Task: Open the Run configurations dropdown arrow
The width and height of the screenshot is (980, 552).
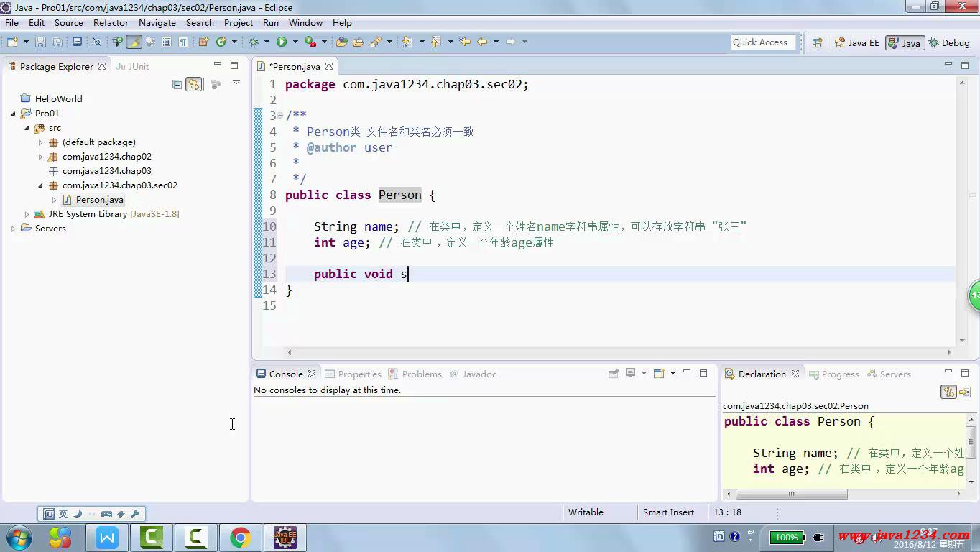Action: click(295, 42)
